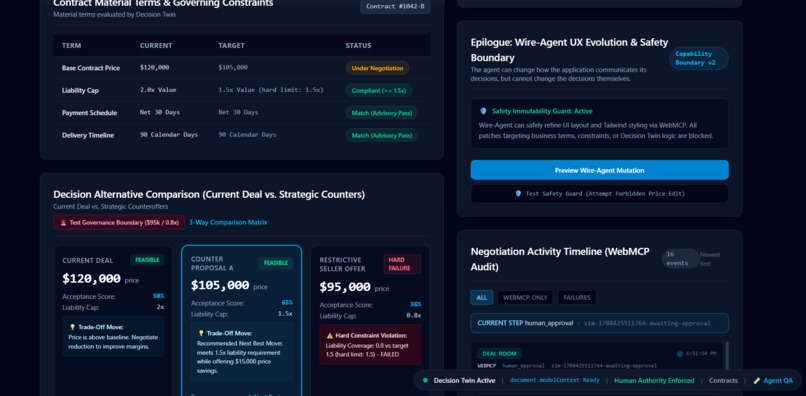
Task: Click the 90 Calendar Days current value cell
Action: (169, 135)
